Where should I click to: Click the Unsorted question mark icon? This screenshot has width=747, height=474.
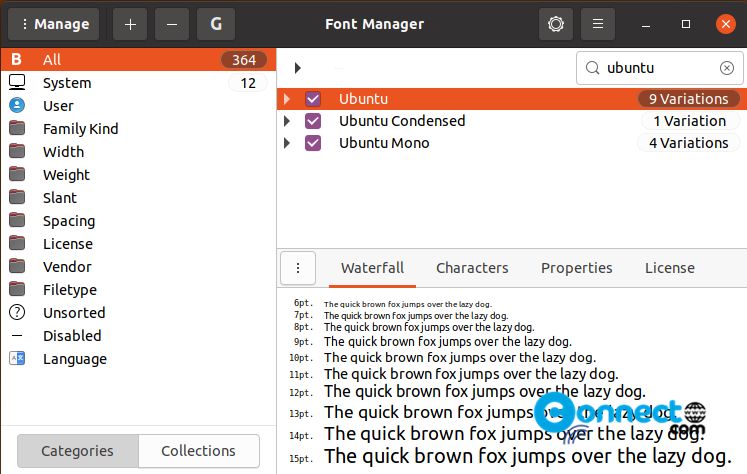(17, 312)
